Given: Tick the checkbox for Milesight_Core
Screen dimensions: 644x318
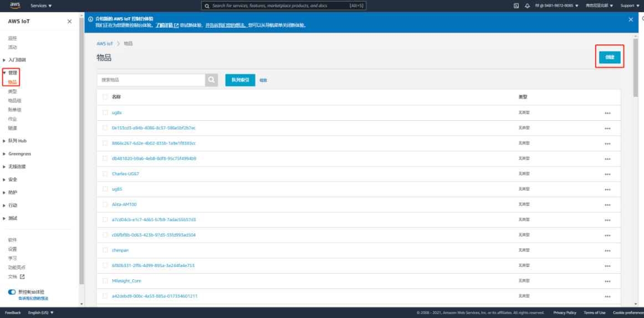Looking at the screenshot, I should (x=105, y=281).
